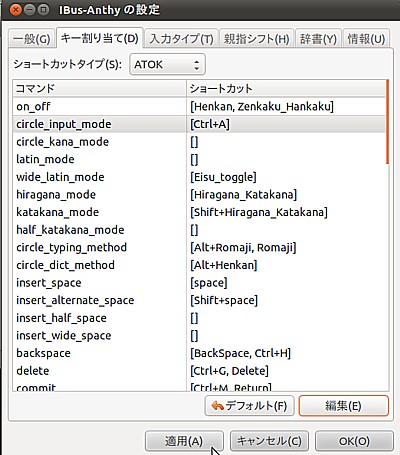Maximize the IBus-Anthy settings window
The width and height of the screenshot is (400, 455).
click(x=43, y=10)
